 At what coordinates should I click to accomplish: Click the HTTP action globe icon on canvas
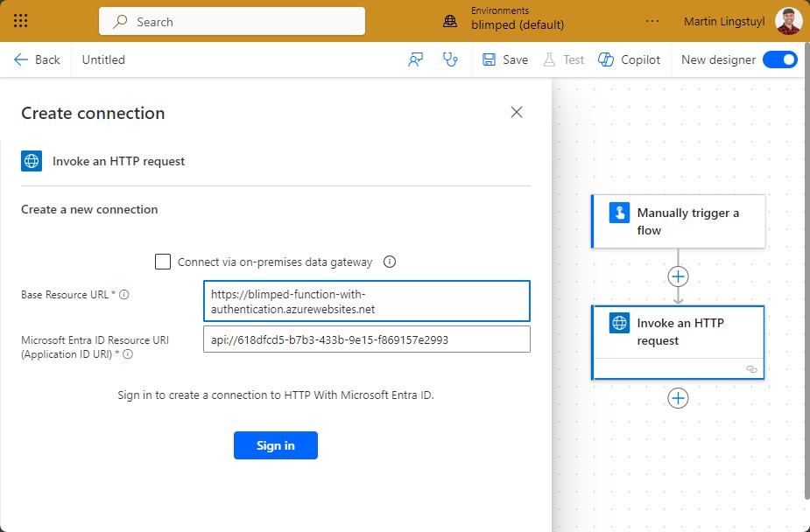pyautogui.click(x=619, y=323)
